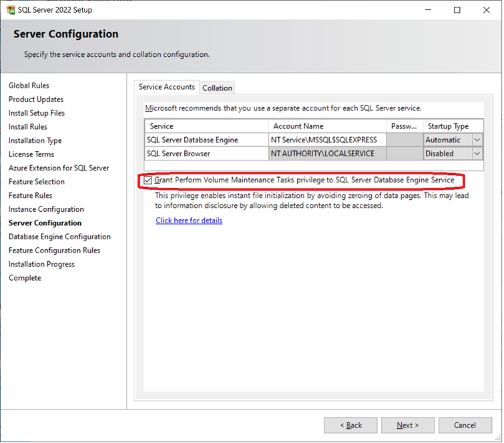The width and height of the screenshot is (504, 443).
Task: Click Instance Configuration step
Action: pos(46,210)
